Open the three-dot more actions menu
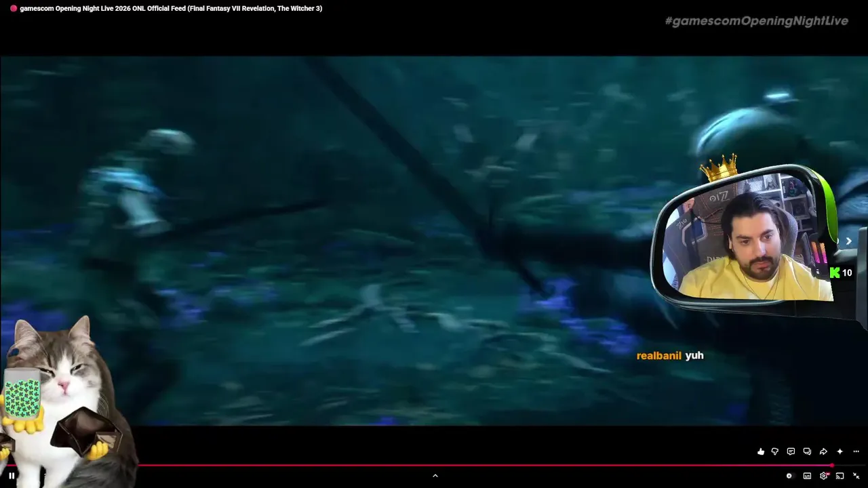Image resolution: width=868 pixels, height=488 pixels. point(856,451)
